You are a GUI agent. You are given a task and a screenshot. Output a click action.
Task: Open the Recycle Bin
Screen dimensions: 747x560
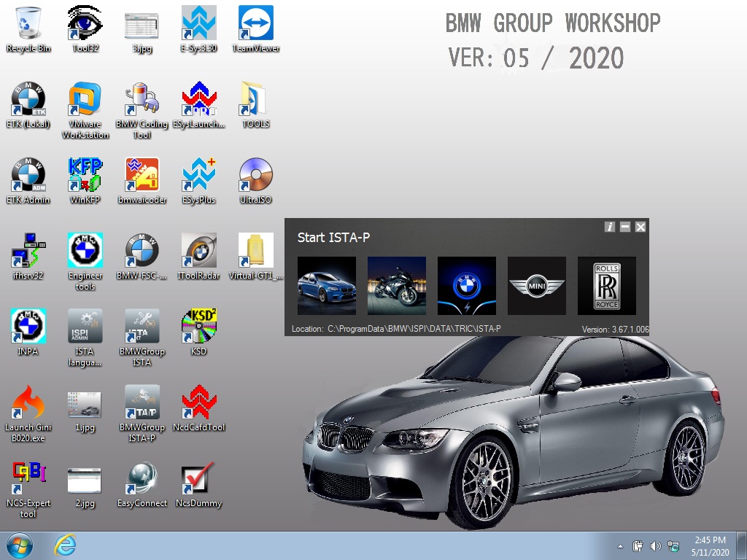tap(28, 28)
